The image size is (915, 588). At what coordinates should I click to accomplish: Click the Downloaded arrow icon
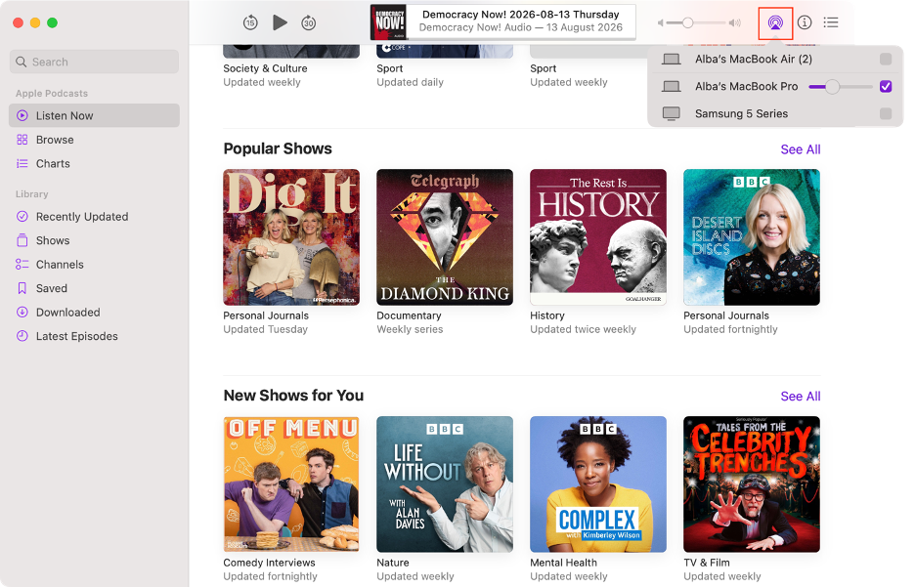[x=22, y=313]
